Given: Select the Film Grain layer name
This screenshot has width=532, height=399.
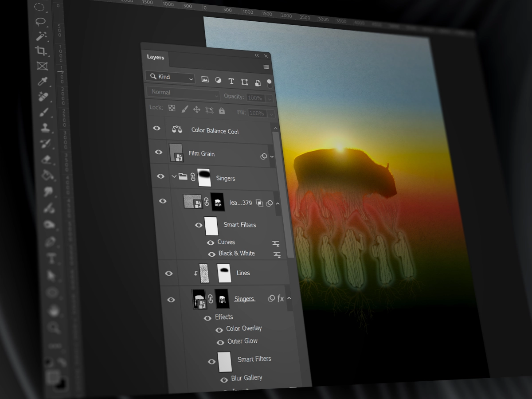Looking at the screenshot, I should (x=201, y=153).
